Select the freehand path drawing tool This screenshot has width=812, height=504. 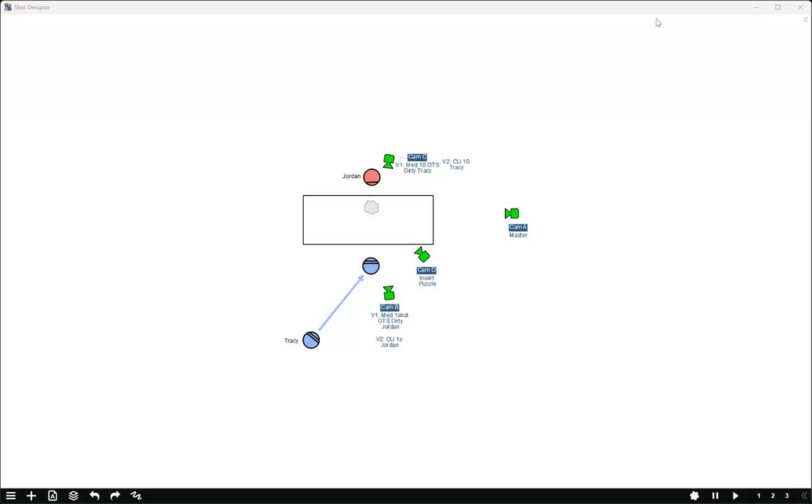136,496
